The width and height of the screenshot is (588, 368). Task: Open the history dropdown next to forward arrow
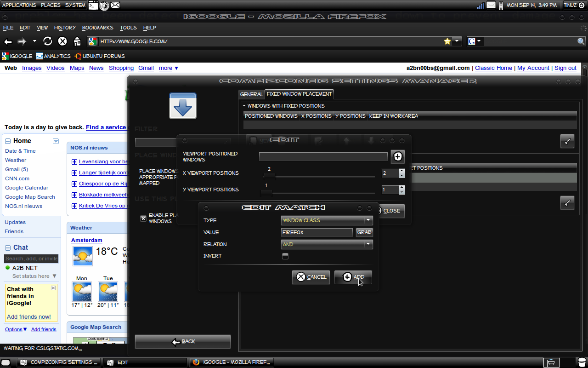point(34,41)
